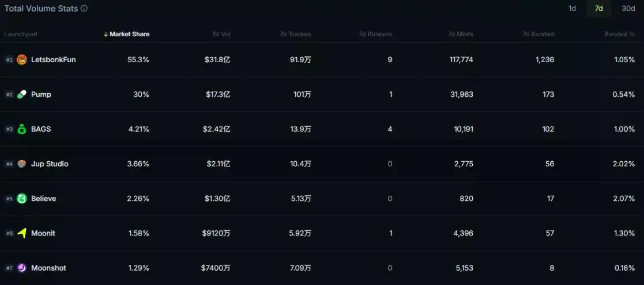Click the #1 rank badge
The height and width of the screenshot is (285, 644).
[x=9, y=60]
